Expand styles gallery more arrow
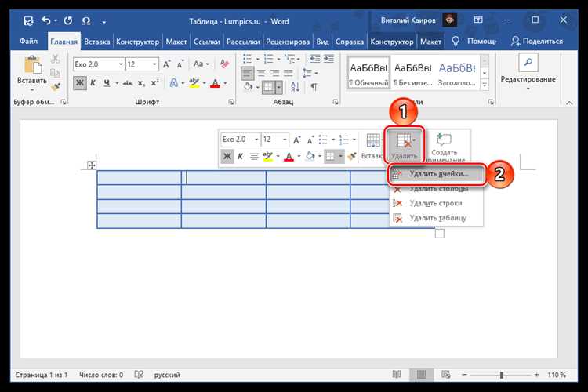The width and height of the screenshot is (588, 392). [485, 85]
